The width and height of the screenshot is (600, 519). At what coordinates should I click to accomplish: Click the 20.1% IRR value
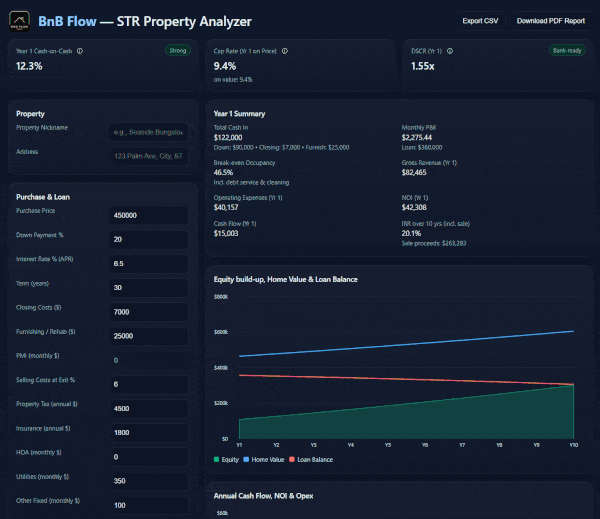(411, 233)
